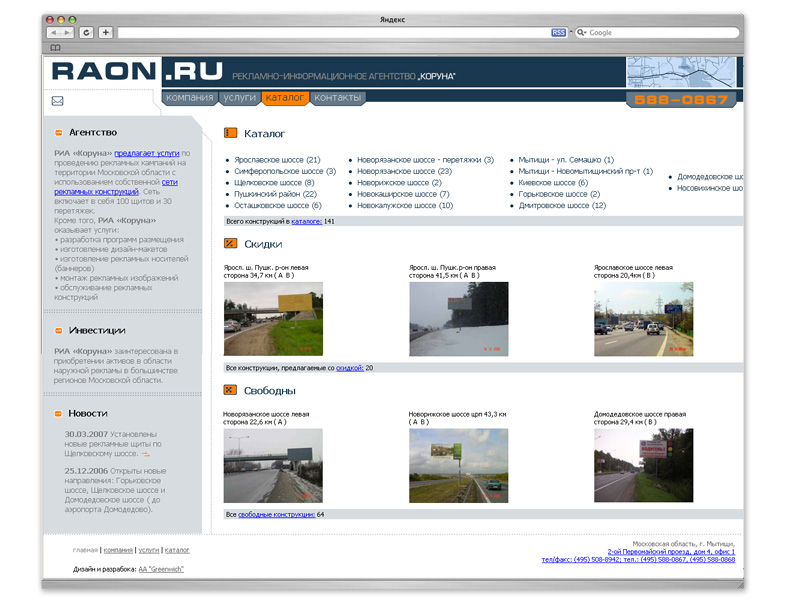This screenshot has height=600, width=800.
Task: Click the add bookmark plus button
Action: click(x=106, y=33)
